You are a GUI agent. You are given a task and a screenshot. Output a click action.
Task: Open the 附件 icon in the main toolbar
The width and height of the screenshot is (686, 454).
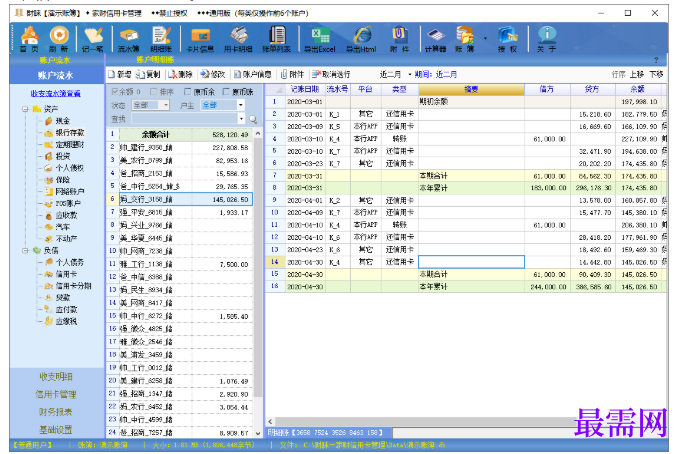point(399,39)
